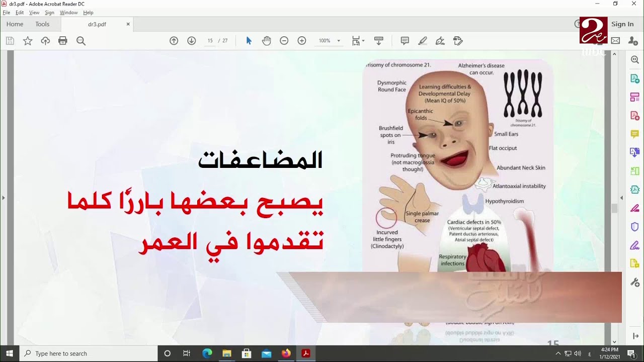Open the right pane search magnifier tool
Screen dimensions: 644x362
[x=634, y=60]
